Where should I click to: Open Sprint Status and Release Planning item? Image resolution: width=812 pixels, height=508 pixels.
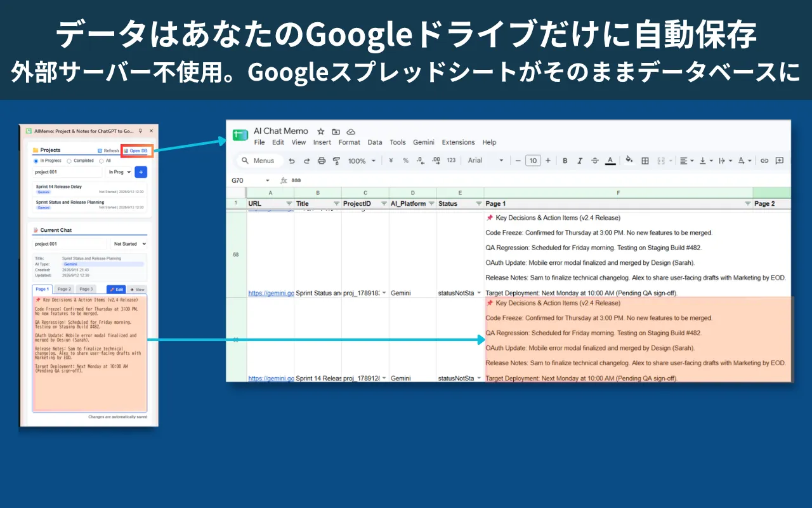89,204
